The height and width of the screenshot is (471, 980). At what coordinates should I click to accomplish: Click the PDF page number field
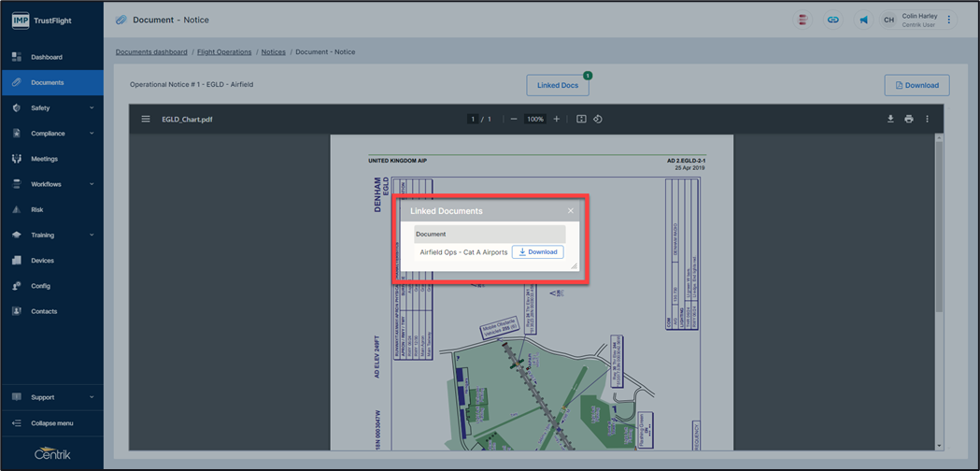point(473,120)
